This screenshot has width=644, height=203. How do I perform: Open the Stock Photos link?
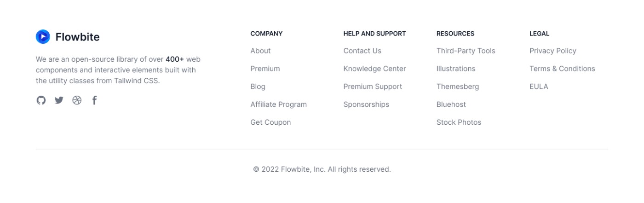tap(459, 122)
